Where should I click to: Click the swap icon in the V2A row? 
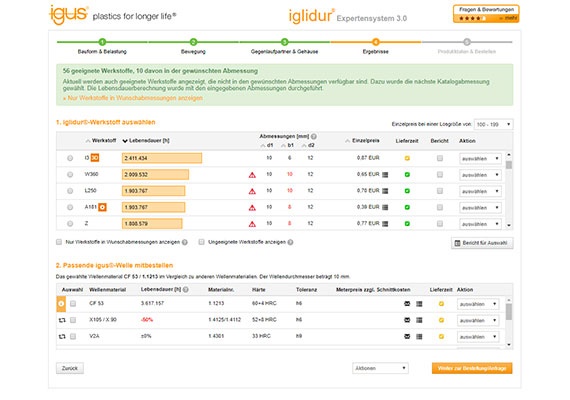62,336
